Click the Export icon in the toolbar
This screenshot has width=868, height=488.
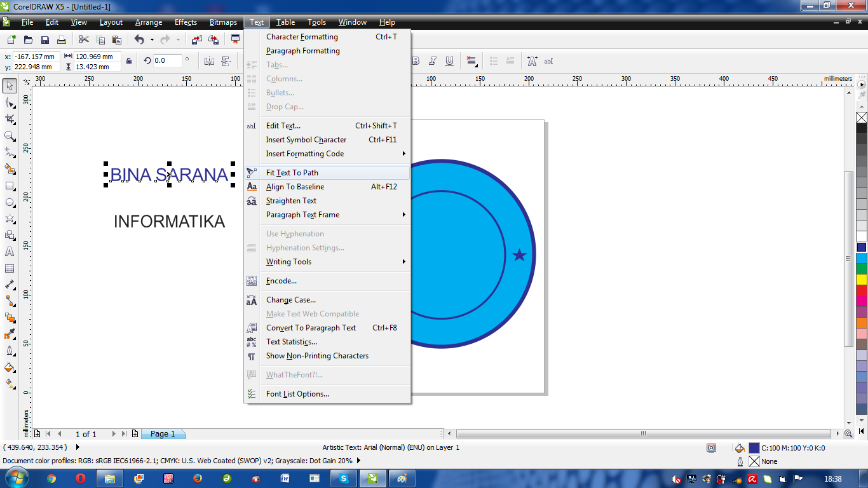[214, 39]
